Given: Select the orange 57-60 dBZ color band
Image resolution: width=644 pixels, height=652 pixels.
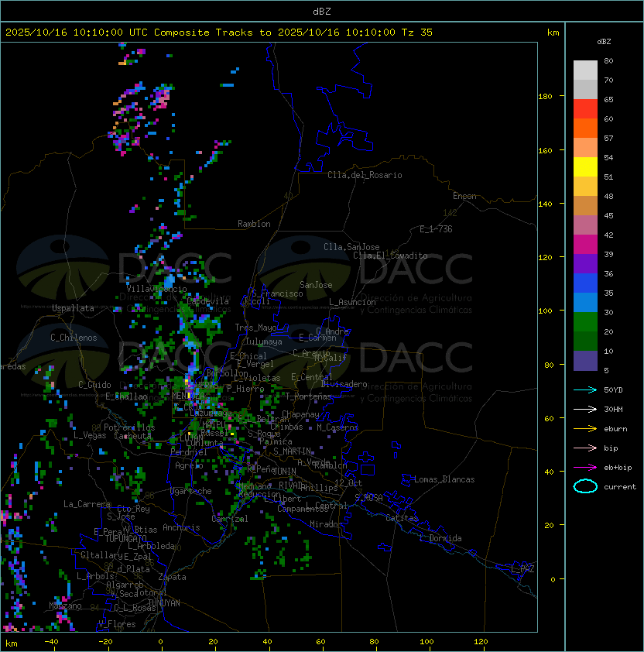Looking at the screenshot, I should coord(585,128).
